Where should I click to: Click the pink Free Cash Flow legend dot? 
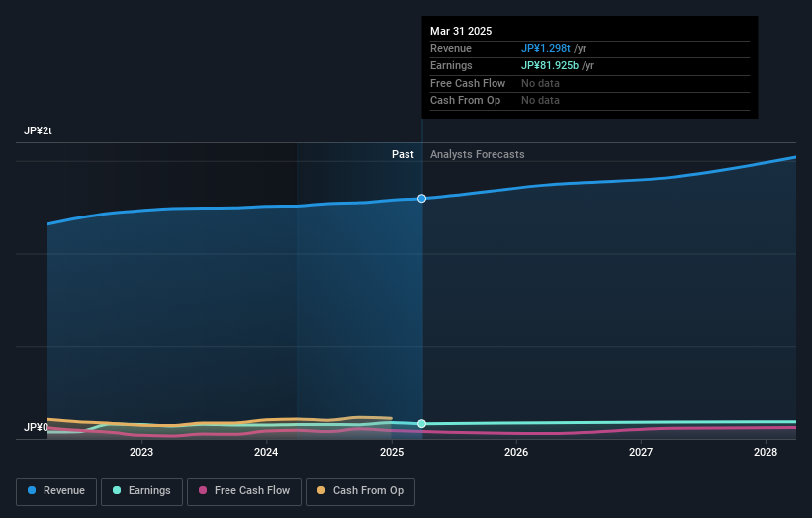coord(203,490)
